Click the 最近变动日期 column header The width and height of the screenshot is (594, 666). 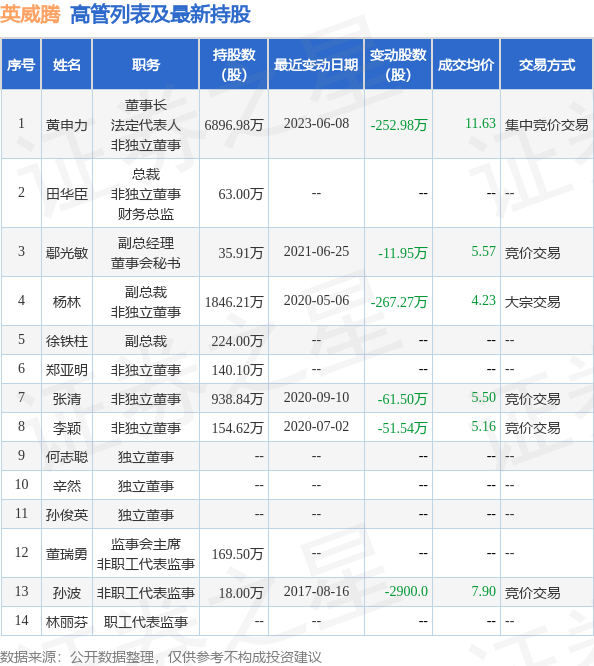(x=316, y=65)
